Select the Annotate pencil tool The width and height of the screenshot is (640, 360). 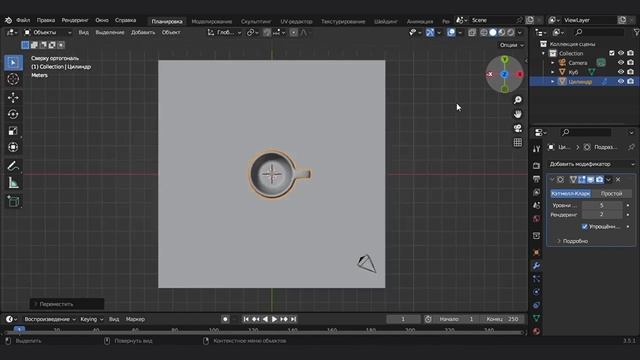[x=13, y=166]
